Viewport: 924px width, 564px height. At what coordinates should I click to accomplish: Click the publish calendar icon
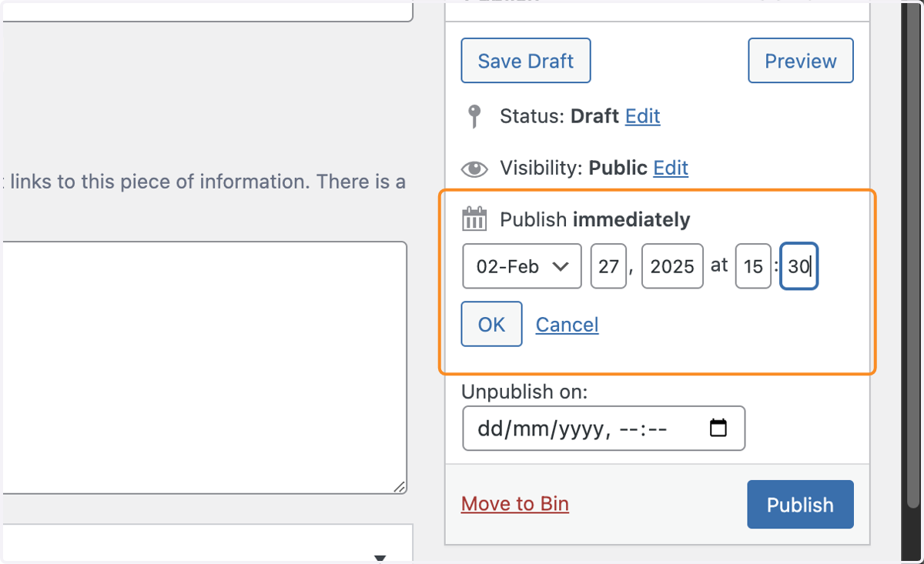coord(474,219)
